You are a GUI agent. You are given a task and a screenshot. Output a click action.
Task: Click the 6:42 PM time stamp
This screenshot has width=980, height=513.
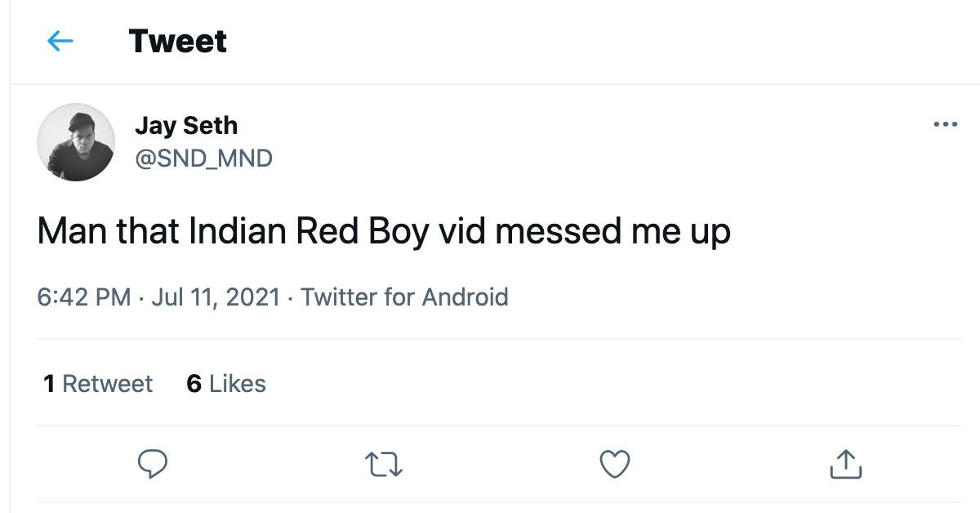(83, 297)
